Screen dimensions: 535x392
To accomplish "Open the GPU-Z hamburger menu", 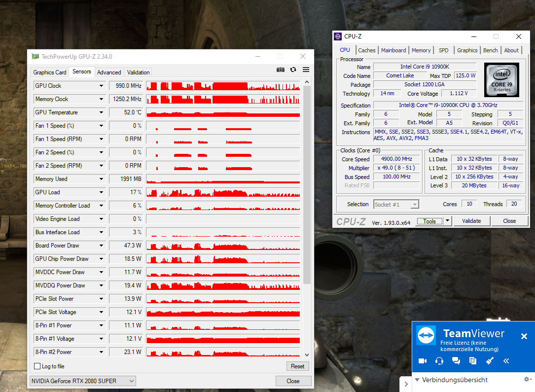I will coord(306,70).
